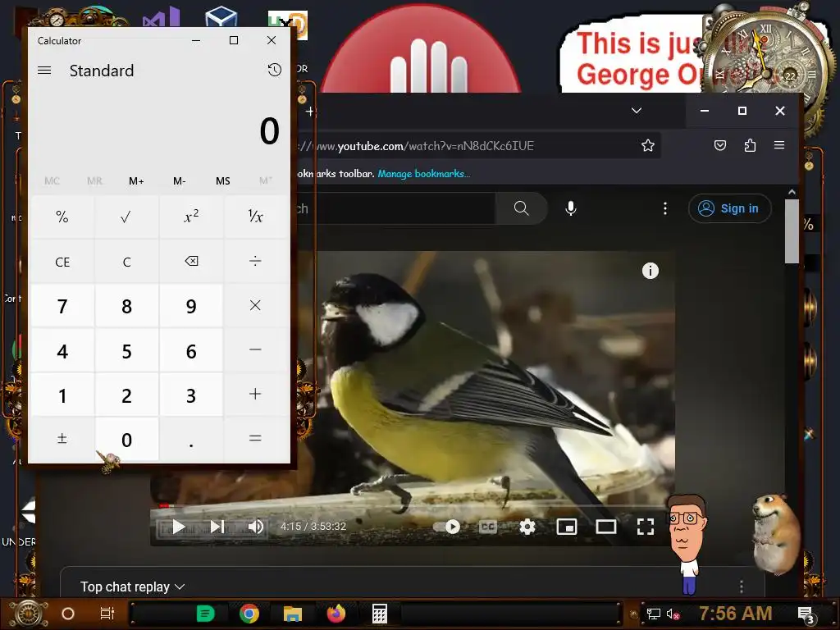
Task: Click the percent key in Calculator
Action: pyautogui.click(x=62, y=217)
